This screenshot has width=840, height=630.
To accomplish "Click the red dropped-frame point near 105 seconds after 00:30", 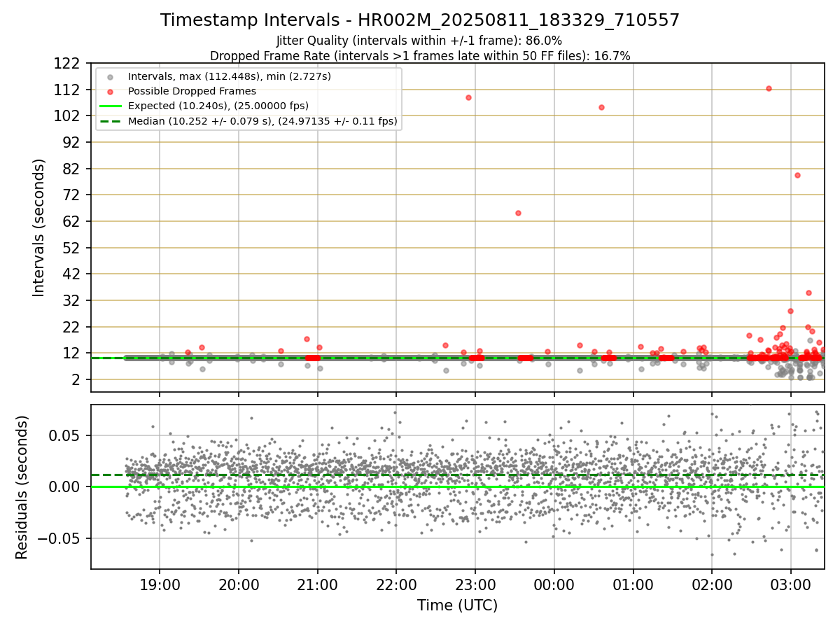I will coord(601,107).
